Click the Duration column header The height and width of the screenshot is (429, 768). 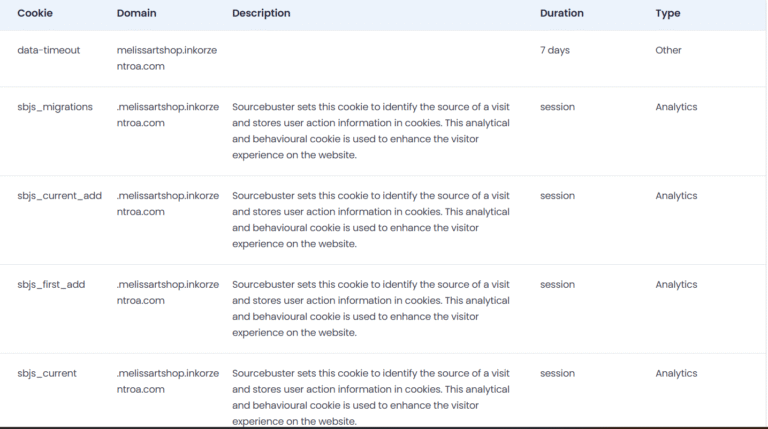561,14
